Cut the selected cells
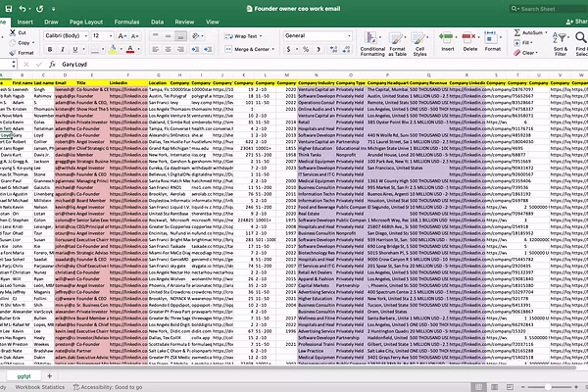Screen dimensions: 588x392 [18, 32]
